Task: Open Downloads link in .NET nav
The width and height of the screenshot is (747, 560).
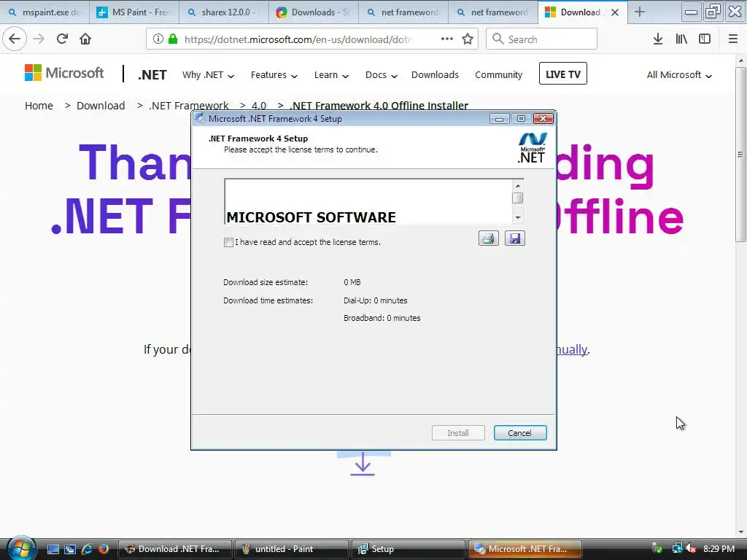Action: point(435,75)
